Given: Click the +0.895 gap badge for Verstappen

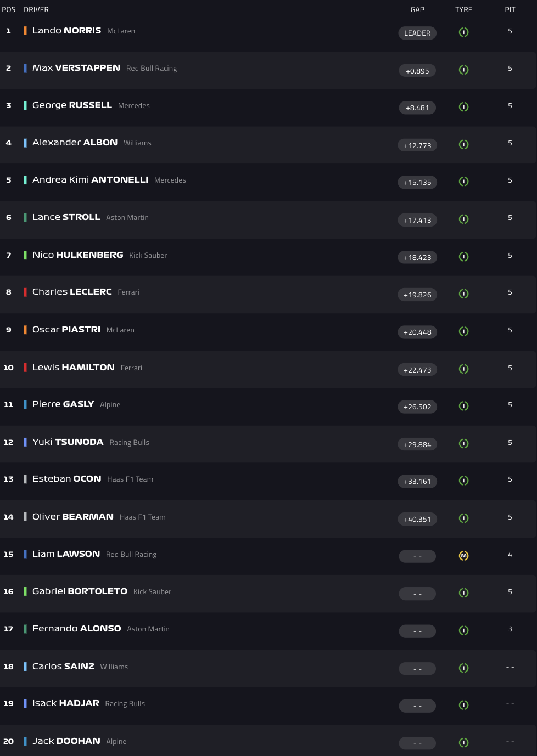Looking at the screenshot, I should coord(417,71).
